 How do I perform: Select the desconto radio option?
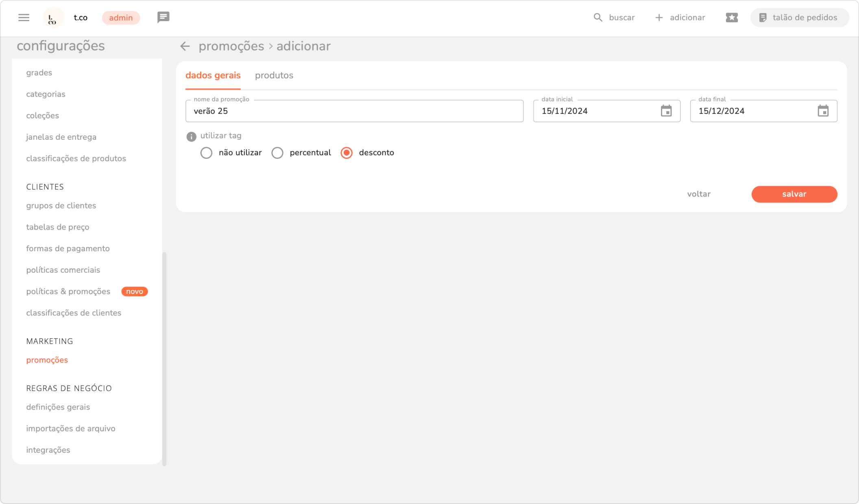(347, 153)
